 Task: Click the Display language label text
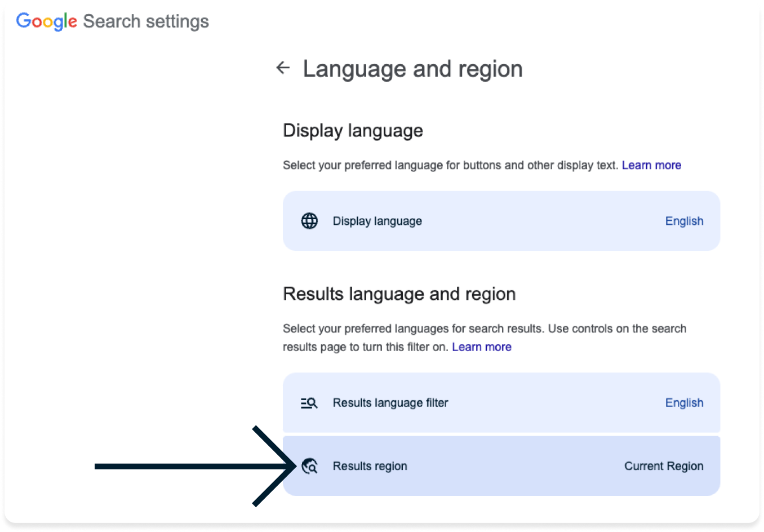tap(377, 221)
